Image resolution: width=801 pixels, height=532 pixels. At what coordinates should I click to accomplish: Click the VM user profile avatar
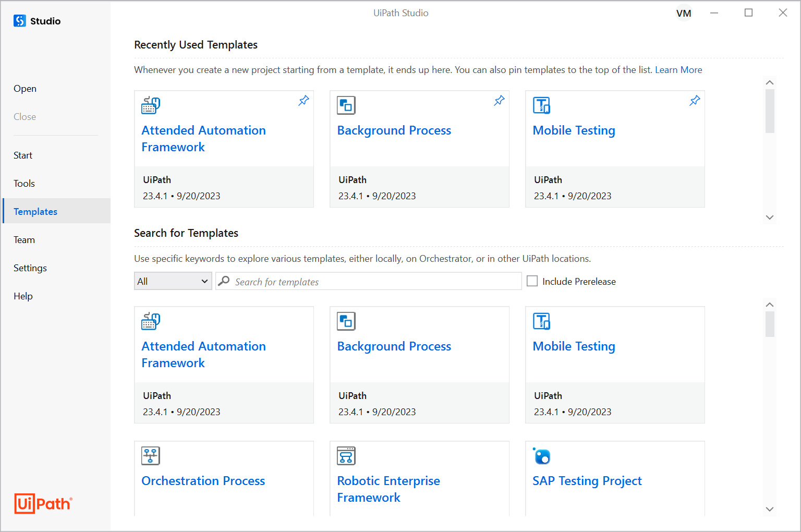pos(684,13)
